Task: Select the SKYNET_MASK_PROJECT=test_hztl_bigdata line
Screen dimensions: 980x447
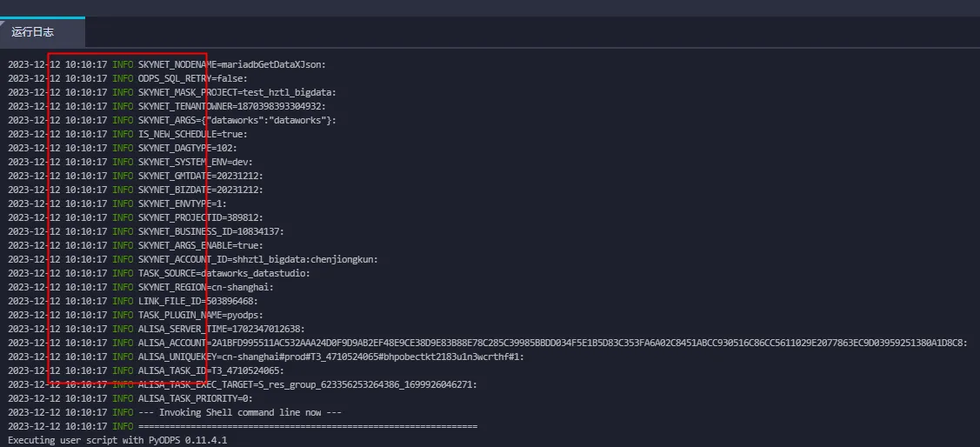Action: pos(237,92)
